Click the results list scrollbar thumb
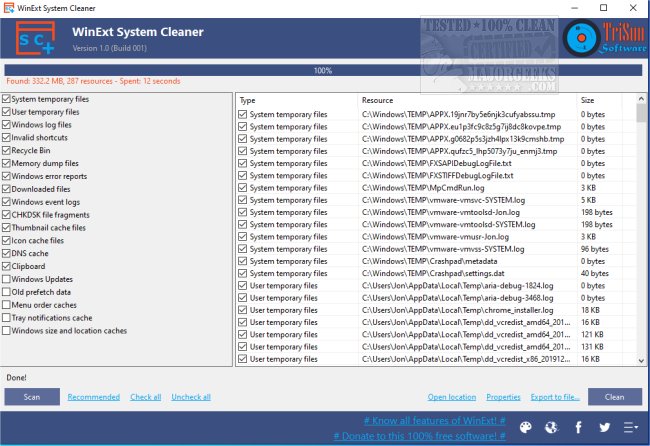 [x=641, y=113]
